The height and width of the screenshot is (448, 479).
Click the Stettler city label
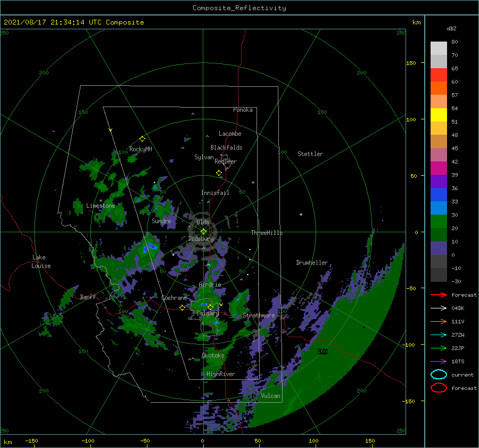tap(310, 154)
